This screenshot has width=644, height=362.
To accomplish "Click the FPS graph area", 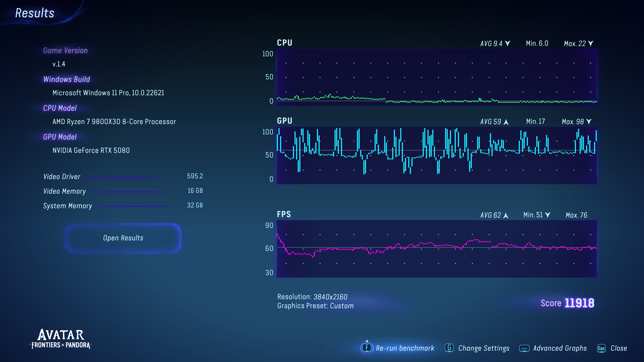I will pyautogui.click(x=437, y=249).
